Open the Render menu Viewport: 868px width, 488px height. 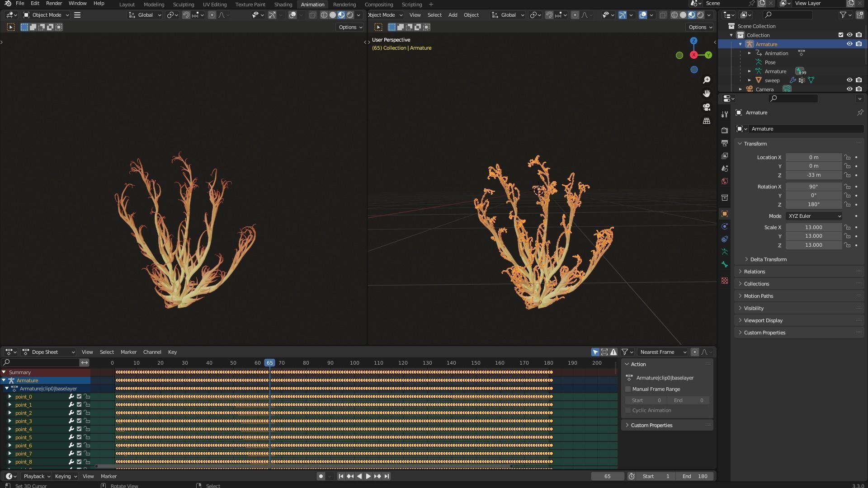54,4
